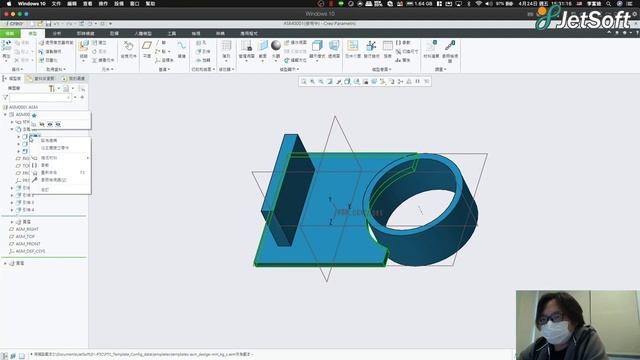The width and height of the screenshot is (640, 360).
Task: Click the Hole (孔) feature icon
Action: point(202,42)
